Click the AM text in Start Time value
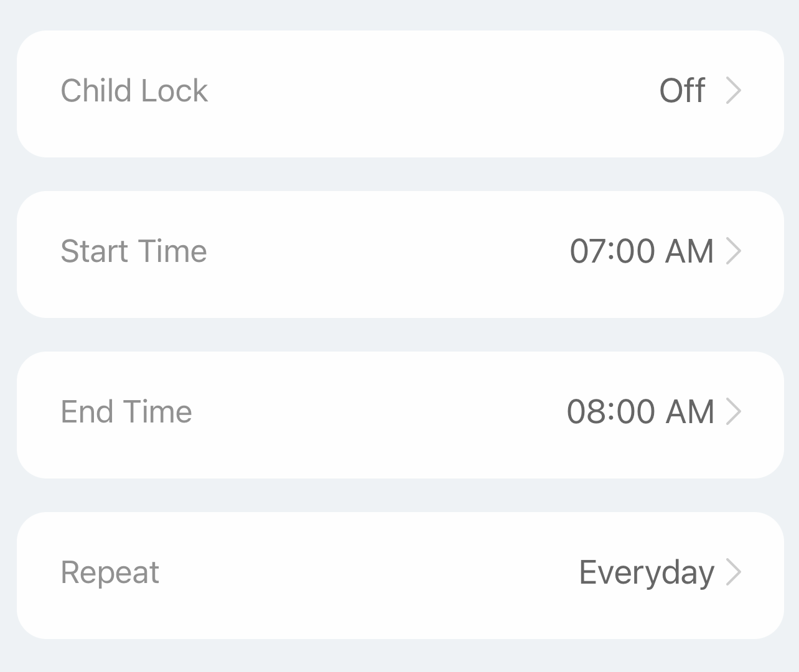The height and width of the screenshot is (672, 799). [x=689, y=251]
